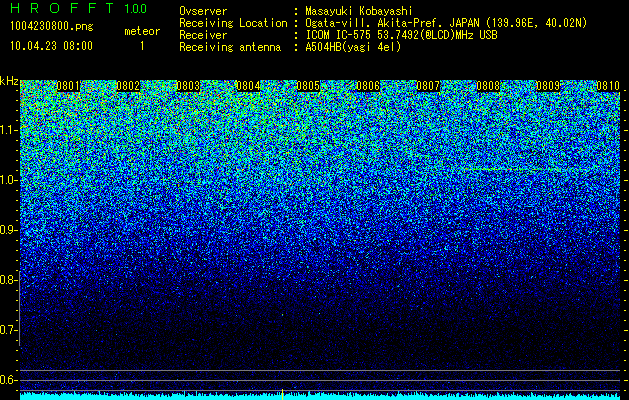Click the yellow spike in cyan level strip
This screenshot has height=400, width=629.
(282, 394)
